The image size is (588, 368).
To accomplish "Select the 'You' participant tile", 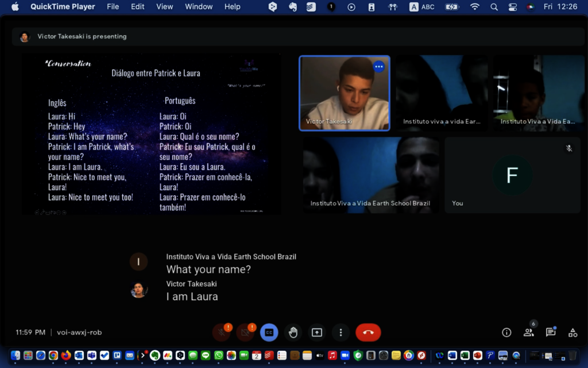I will click(x=512, y=175).
